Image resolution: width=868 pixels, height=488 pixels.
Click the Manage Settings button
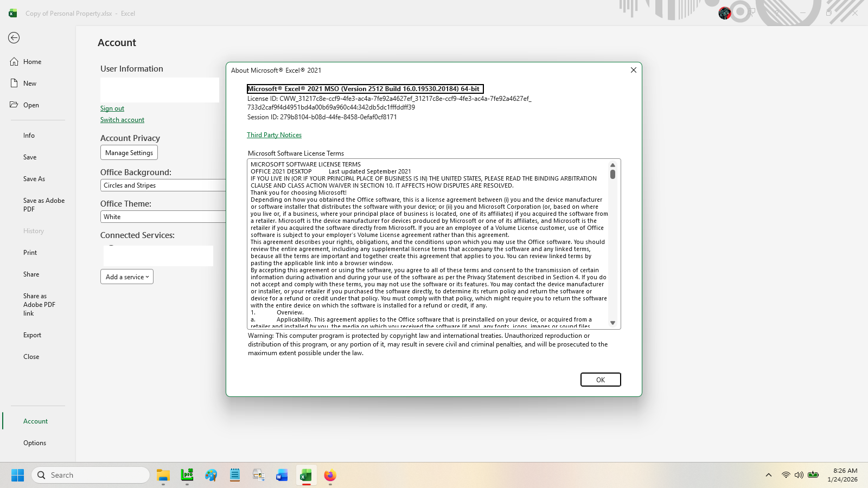tap(129, 153)
